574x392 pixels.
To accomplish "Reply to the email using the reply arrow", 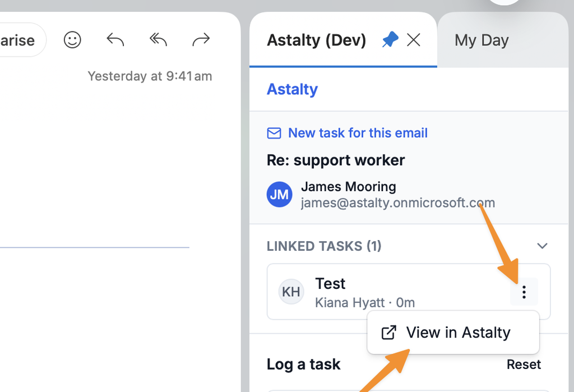I will (x=115, y=40).
